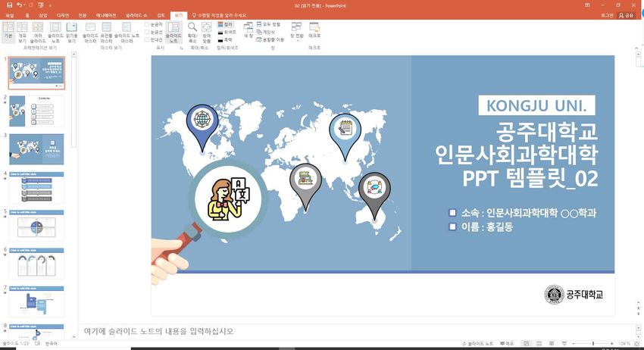Select Color (컬러) display mode
The height and width of the screenshot is (350, 644).
226,25
